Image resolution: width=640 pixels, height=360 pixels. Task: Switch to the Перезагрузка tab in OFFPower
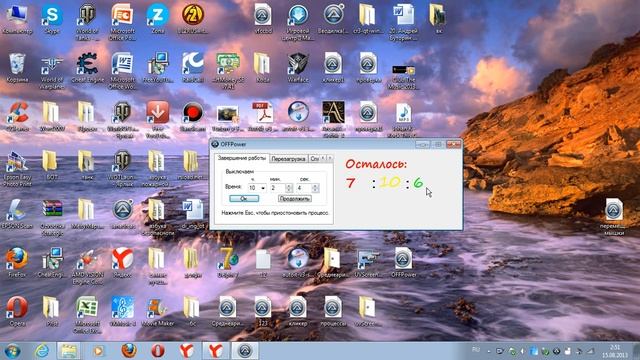[x=288, y=159]
